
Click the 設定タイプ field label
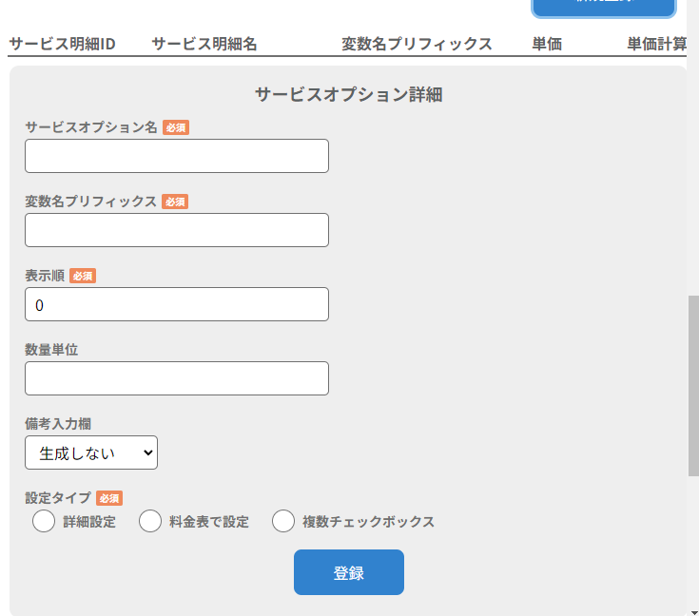(58, 497)
